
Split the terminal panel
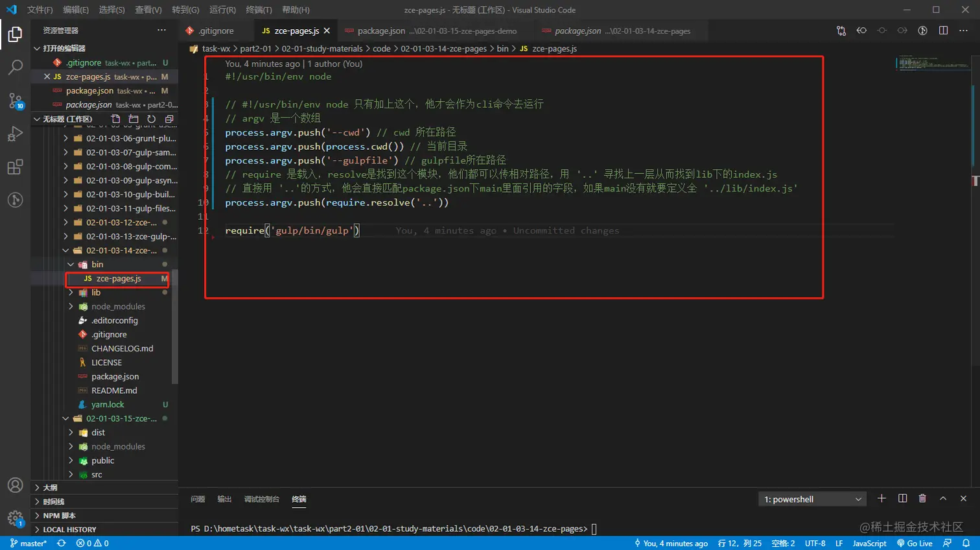pyautogui.click(x=902, y=498)
